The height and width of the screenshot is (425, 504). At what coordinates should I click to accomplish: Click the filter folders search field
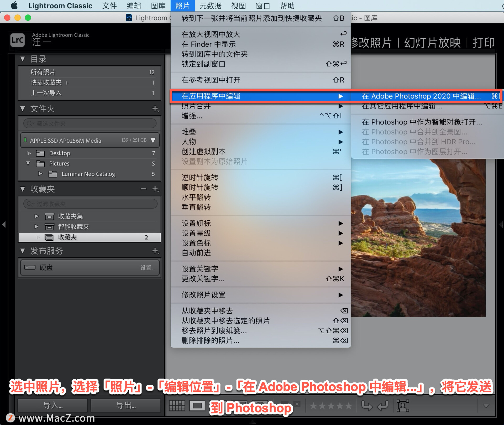coord(90,123)
